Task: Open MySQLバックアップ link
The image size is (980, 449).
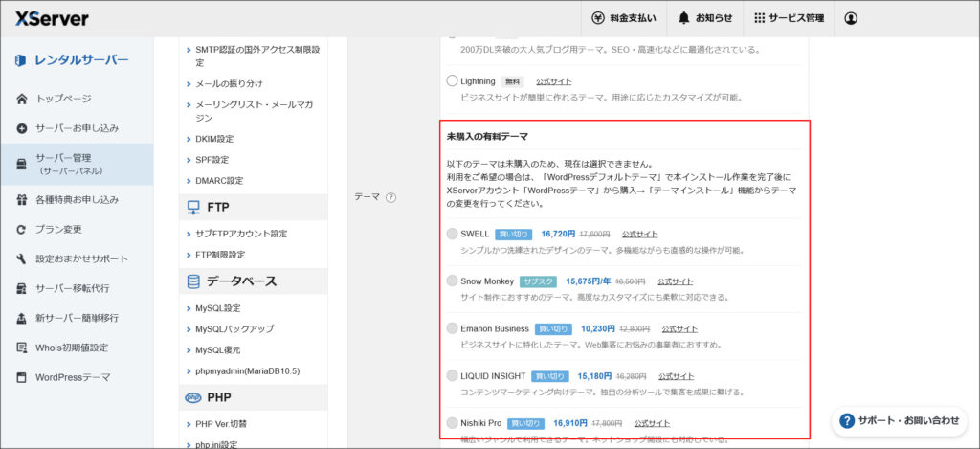Action: click(x=234, y=329)
